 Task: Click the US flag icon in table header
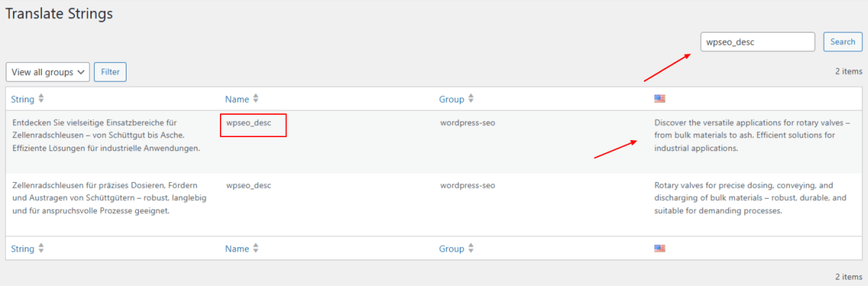click(x=659, y=99)
